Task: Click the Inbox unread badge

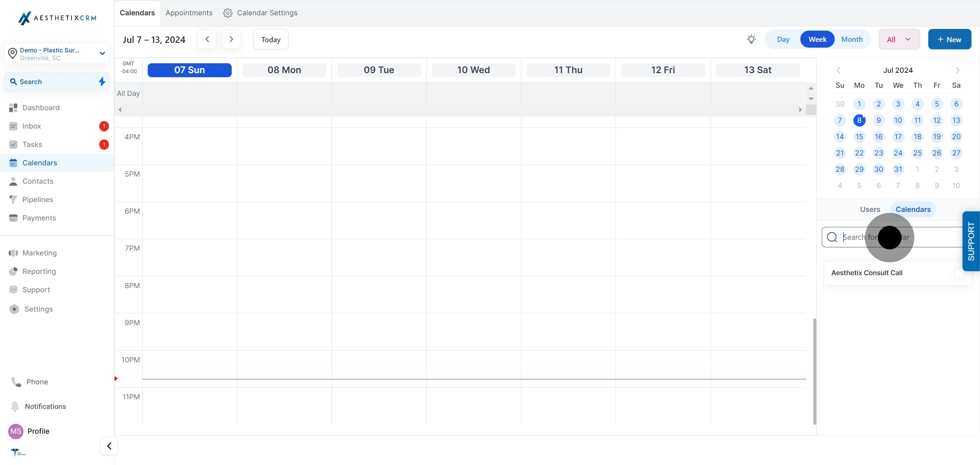Action: (104, 126)
